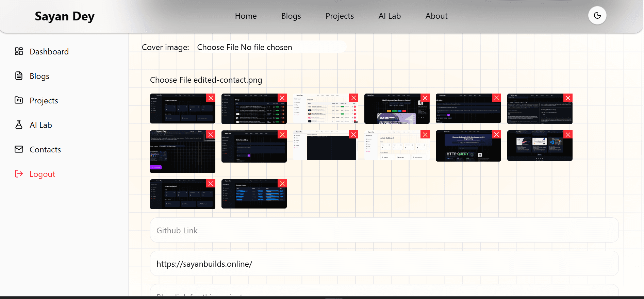Image resolution: width=644 pixels, height=299 pixels.
Task: Click the Github Link input field
Action: pos(384,230)
